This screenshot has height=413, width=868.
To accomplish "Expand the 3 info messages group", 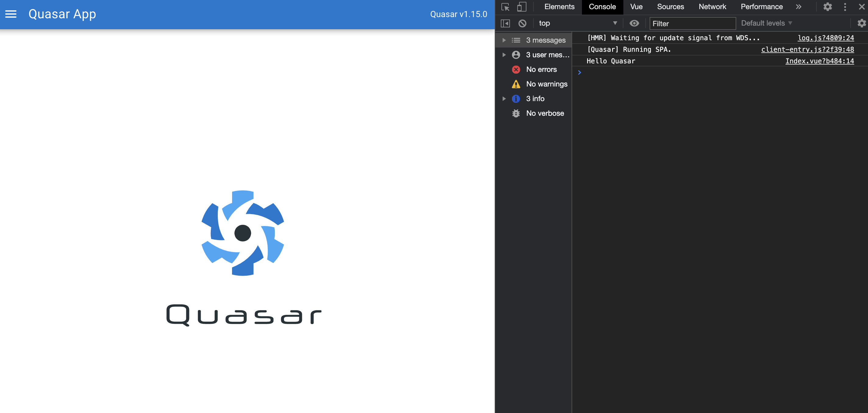I will pos(504,99).
